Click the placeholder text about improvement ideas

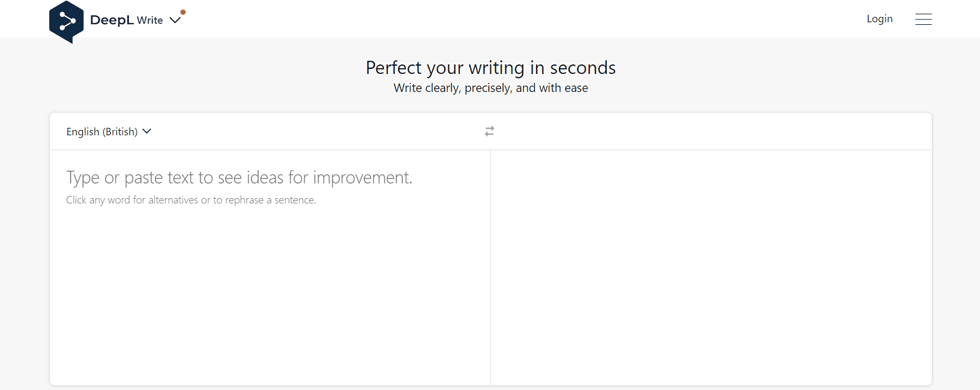click(239, 177)
